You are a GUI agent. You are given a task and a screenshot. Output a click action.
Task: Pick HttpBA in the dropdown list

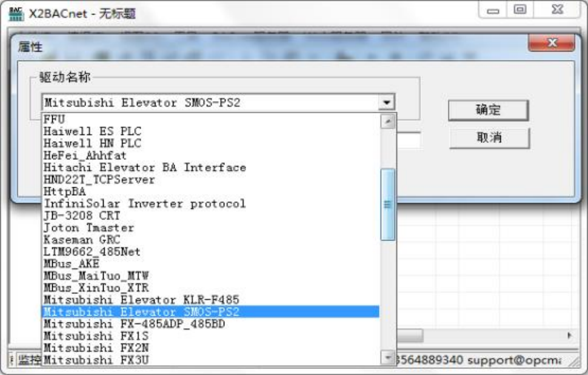[x=210, y=191]
